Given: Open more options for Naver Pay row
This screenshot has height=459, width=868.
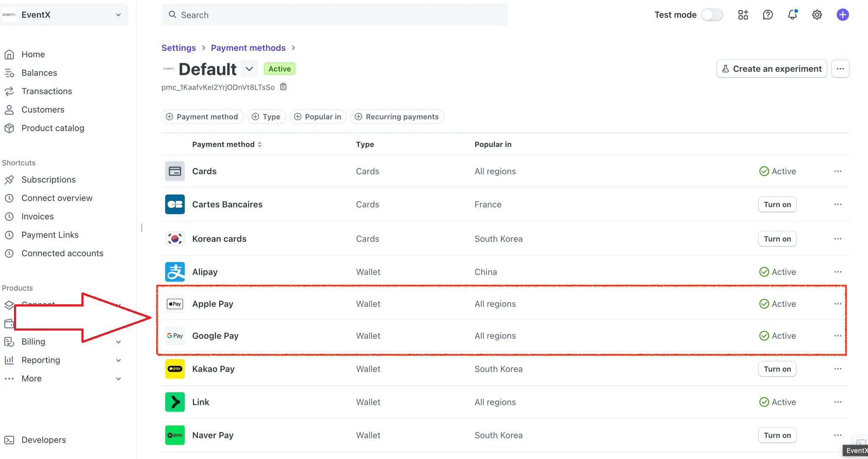Looking at the screenshot, I should tap(837, 435).
